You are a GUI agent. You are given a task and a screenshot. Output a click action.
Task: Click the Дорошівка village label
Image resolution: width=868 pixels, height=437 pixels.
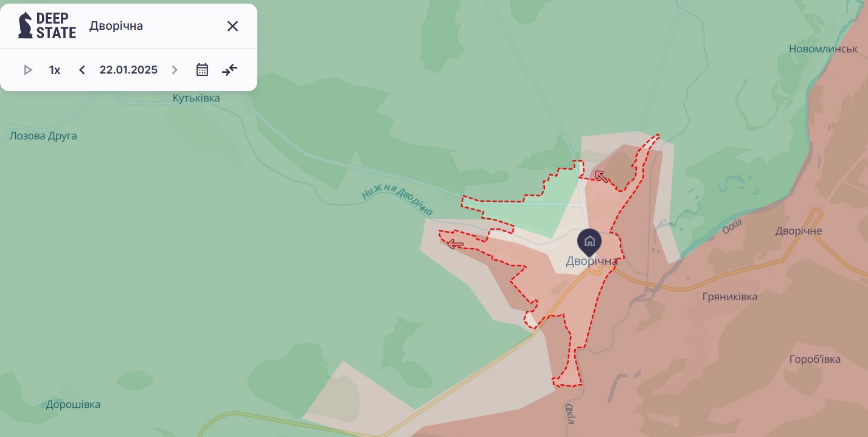(x=73, y=404)
